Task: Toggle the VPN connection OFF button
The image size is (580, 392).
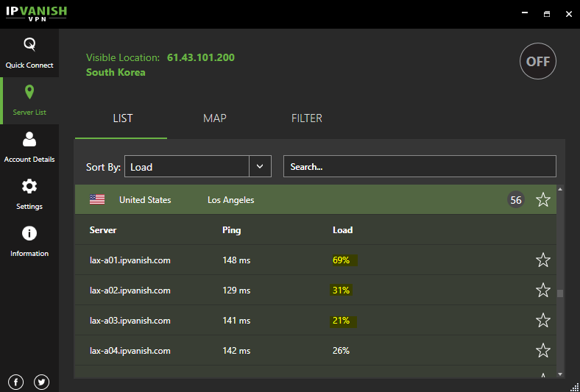Action: (538, 61)
